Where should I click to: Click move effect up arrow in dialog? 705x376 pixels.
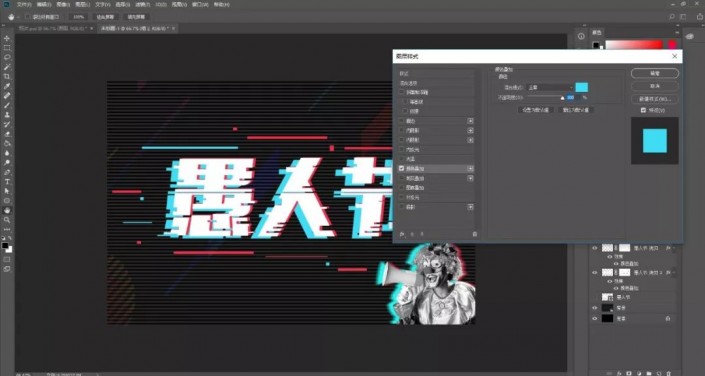(412, 234)
